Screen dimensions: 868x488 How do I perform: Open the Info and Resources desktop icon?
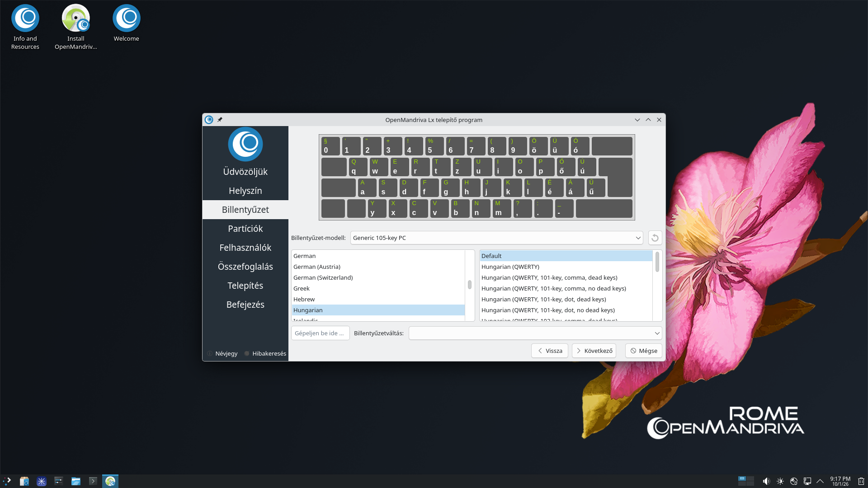[x=25, y=27]
